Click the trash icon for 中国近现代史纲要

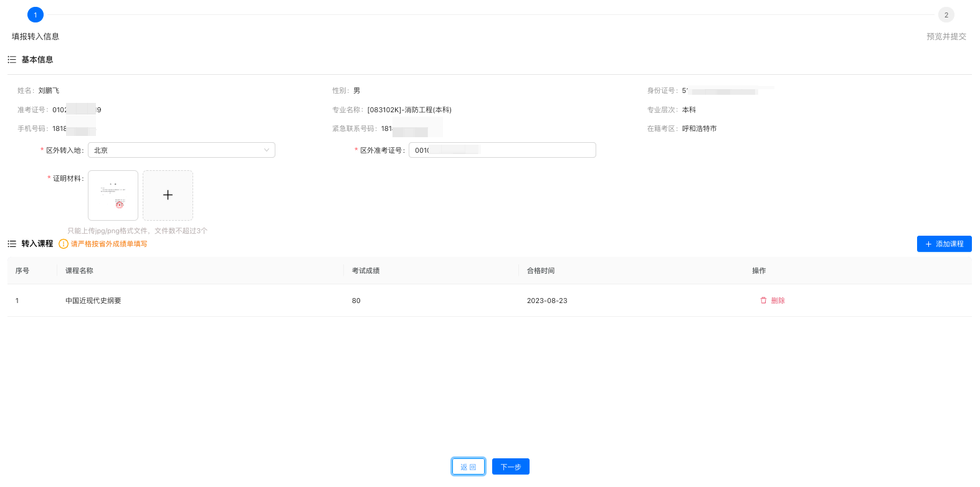tap(763, 301)
